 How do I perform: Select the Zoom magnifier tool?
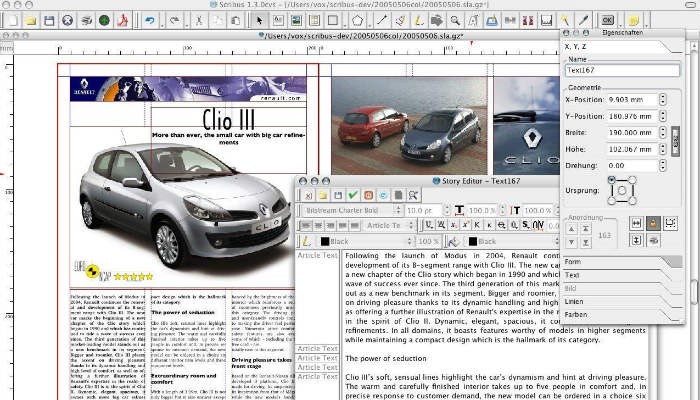pos(455,21)
